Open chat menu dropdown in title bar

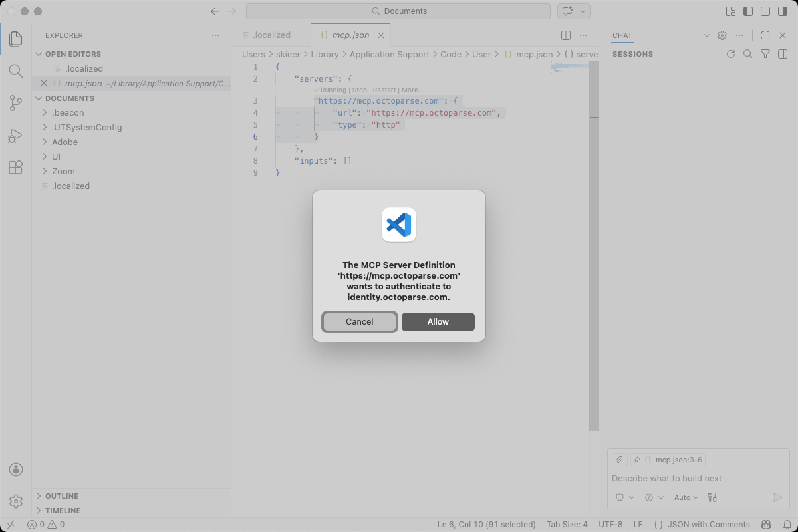583,11
